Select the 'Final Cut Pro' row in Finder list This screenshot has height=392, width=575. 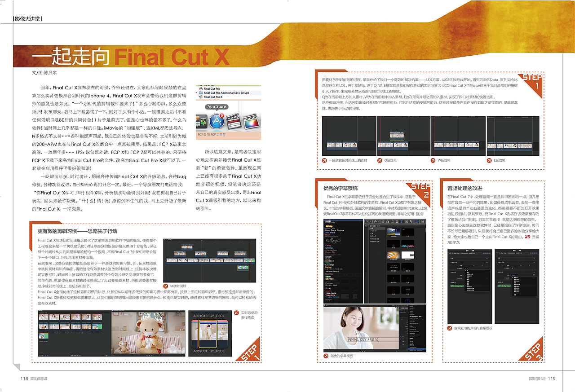tap(228, 89)
